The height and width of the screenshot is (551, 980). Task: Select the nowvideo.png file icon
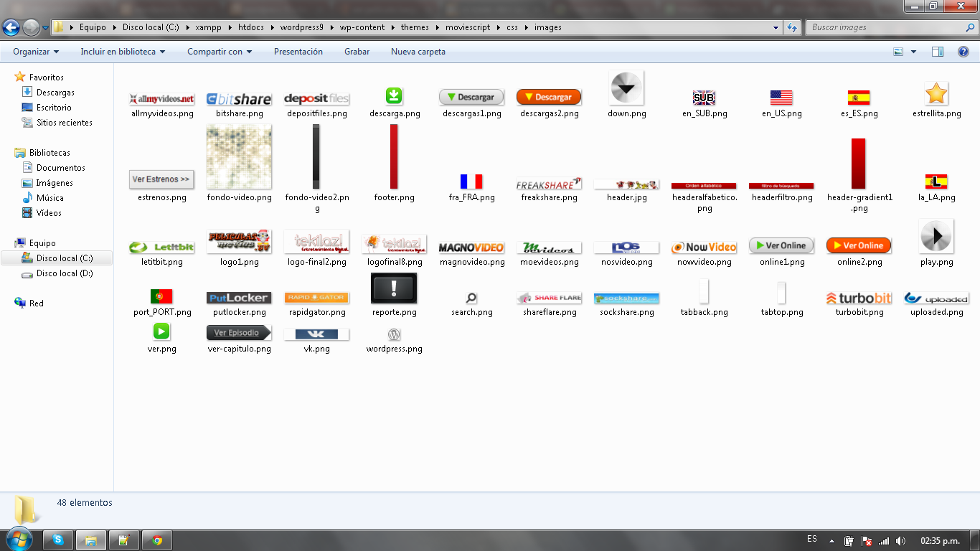point(704,248)
